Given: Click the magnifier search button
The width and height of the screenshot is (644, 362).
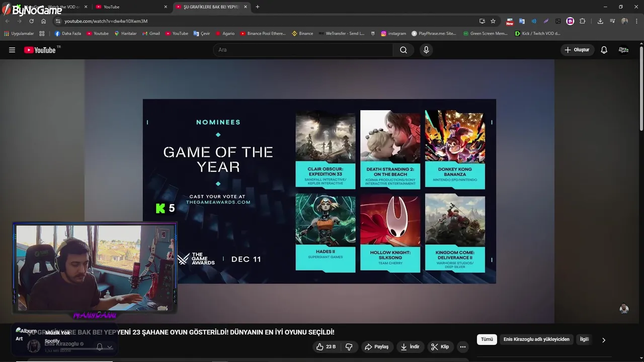Looking at the screenshot, I should point(404,50).
